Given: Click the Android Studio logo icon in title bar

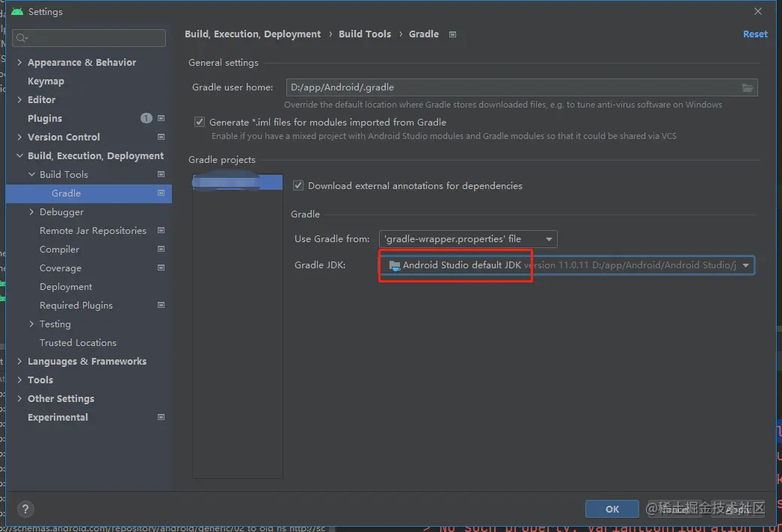Looking at the screenshot, I should 17,11.
